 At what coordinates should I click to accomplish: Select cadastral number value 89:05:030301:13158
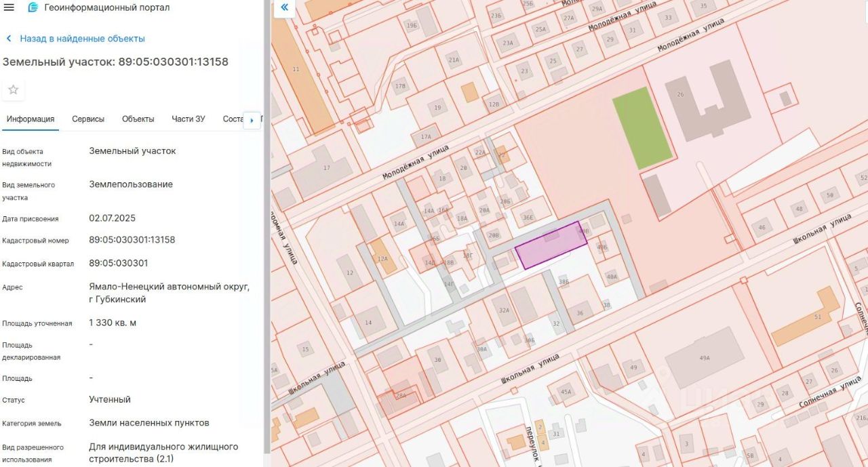pyautogui.click(x=132, y=240)
